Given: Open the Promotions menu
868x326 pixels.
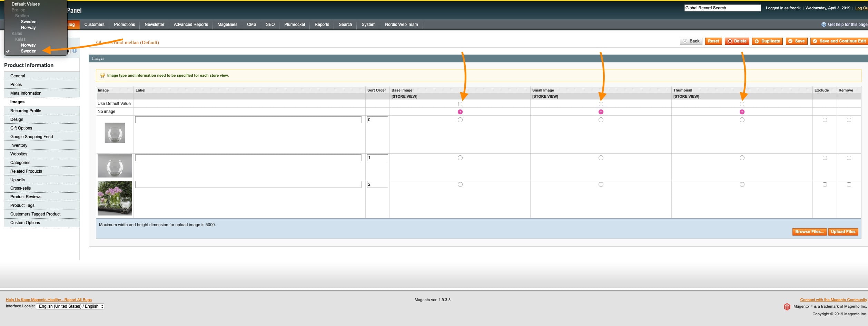Looking at the screenshot, I should click(x=124, y=25).
